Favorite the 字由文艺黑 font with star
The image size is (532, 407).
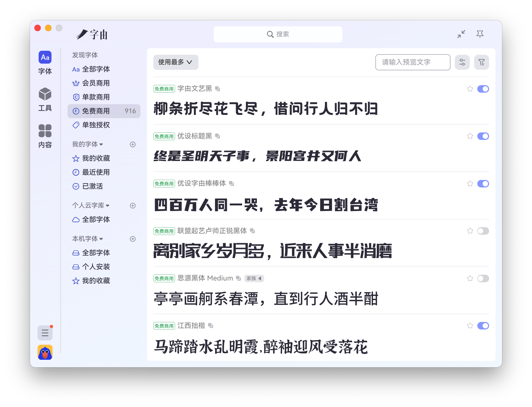tap(470, 89)
